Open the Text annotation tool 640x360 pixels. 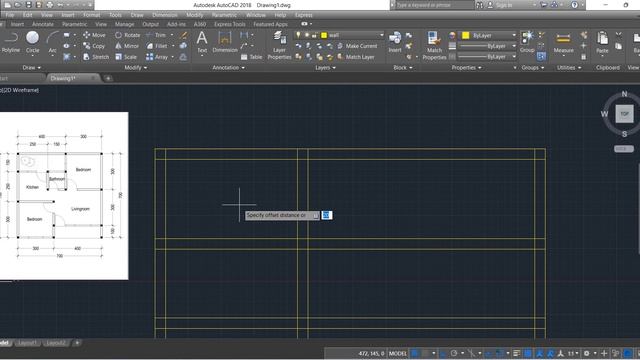202,42
